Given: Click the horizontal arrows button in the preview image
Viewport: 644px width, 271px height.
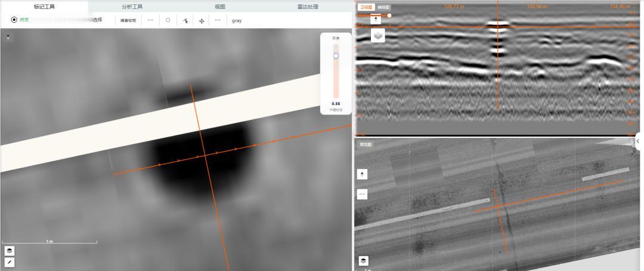Looking at the screenshot, I should [362, 193].
